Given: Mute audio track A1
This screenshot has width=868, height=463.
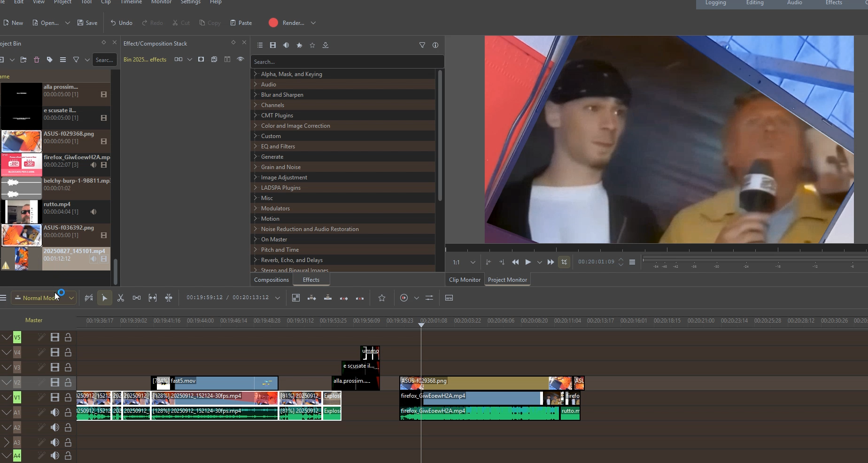Looking at the screenshot, I should tap(55, 412).
